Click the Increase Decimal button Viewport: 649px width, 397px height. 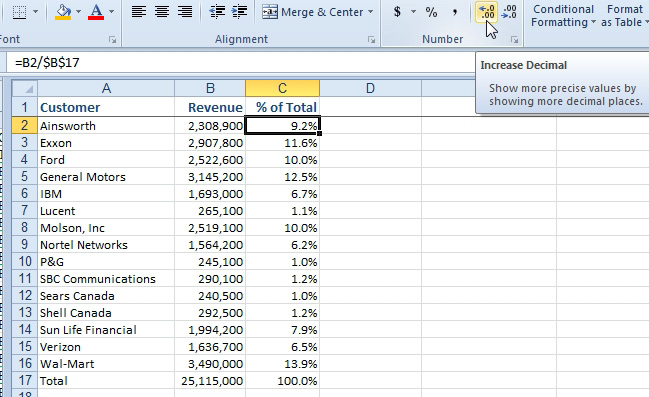tap(486, 12)
